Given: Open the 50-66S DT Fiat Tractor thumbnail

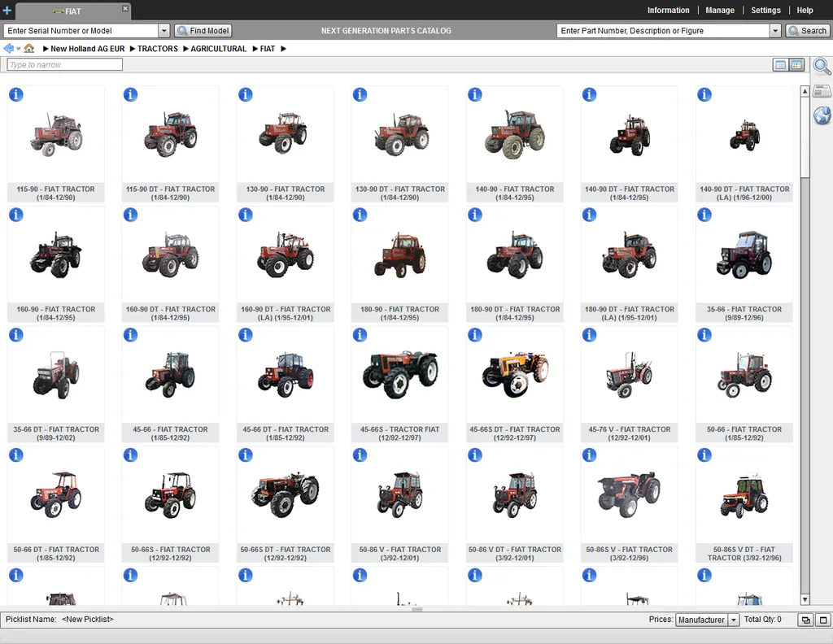Looking at the screenshot, I should [x=286, y=495].
